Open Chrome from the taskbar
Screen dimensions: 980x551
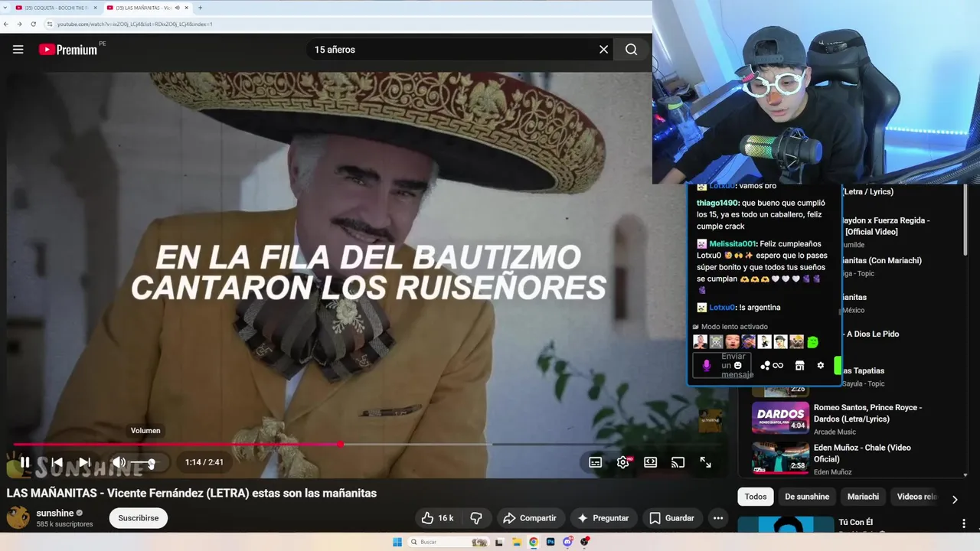[534, 542]
